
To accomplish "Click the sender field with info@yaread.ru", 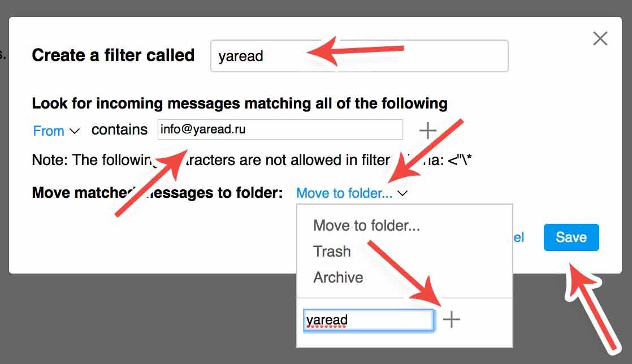I will (280, 129).
